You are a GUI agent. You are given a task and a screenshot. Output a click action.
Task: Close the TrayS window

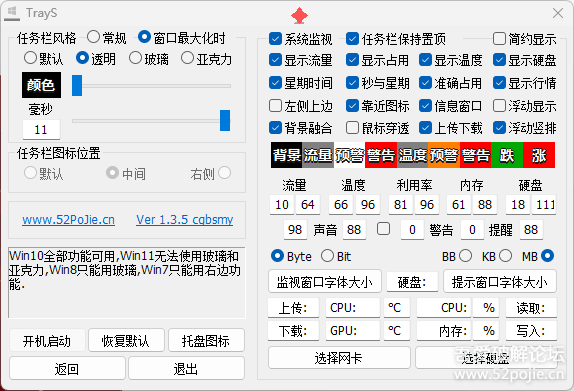pos(558,13)
